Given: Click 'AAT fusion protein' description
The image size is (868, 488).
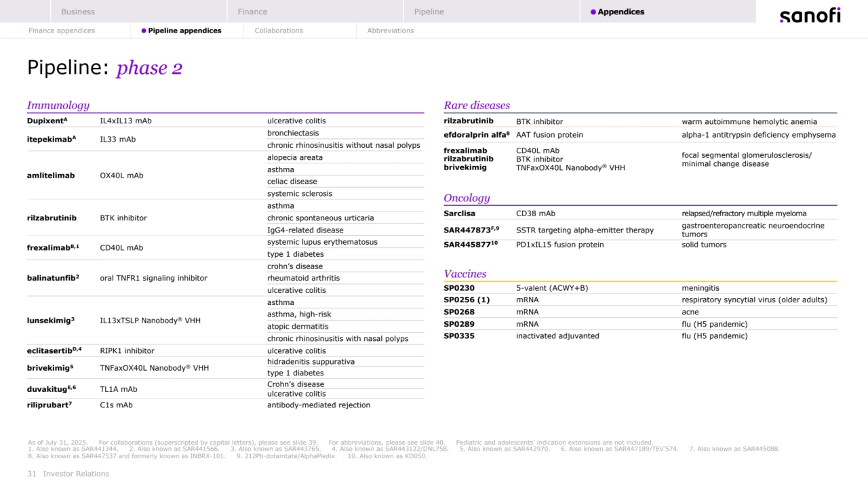Looking at the screenshot, I should pos(549,135).
